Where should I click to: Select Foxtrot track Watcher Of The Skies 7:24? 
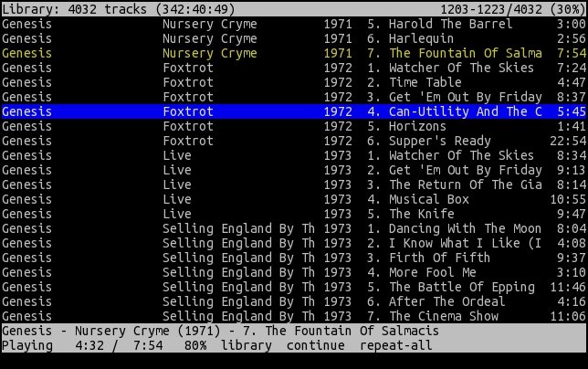pyautogui.click(x=294, y=68)
